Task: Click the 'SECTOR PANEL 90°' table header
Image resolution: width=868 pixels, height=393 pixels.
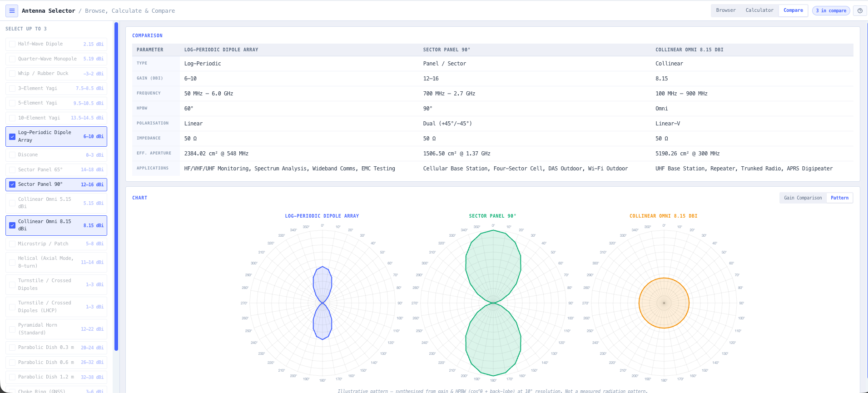Action: [x=446, y=50]
